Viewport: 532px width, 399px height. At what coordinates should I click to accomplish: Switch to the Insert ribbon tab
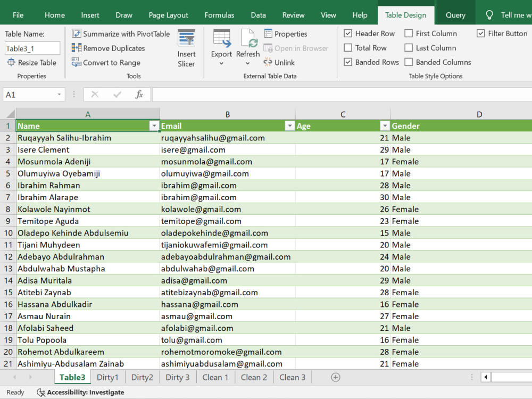[x=90, y=15]
